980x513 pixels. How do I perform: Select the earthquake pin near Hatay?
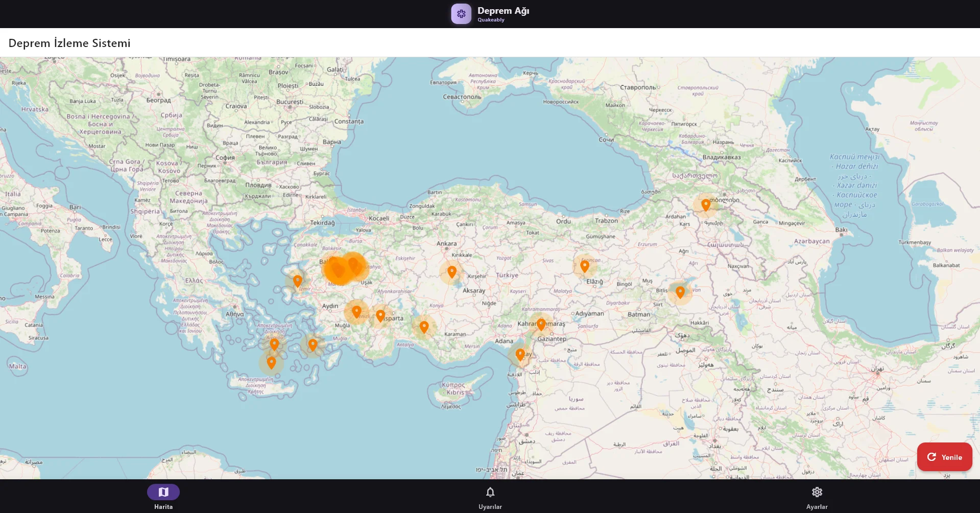pos(520,354)
